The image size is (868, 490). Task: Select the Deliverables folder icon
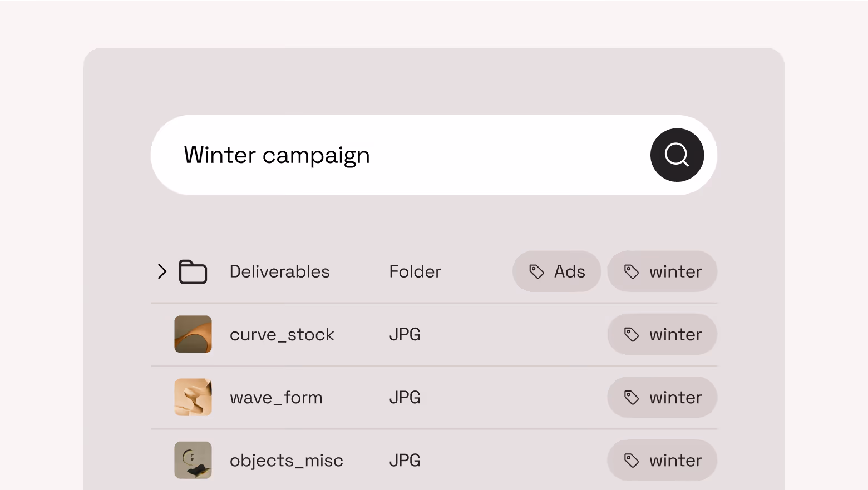(x=193, y=272)
